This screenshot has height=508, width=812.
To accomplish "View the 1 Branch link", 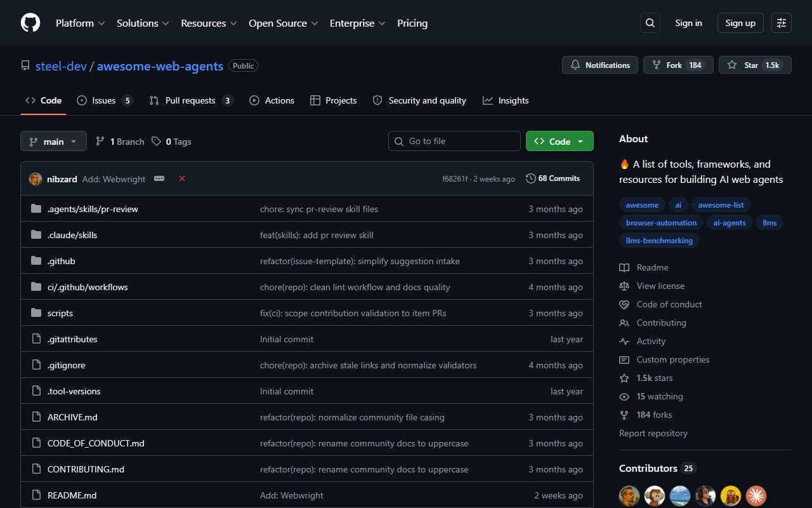I will click(120, 142).
